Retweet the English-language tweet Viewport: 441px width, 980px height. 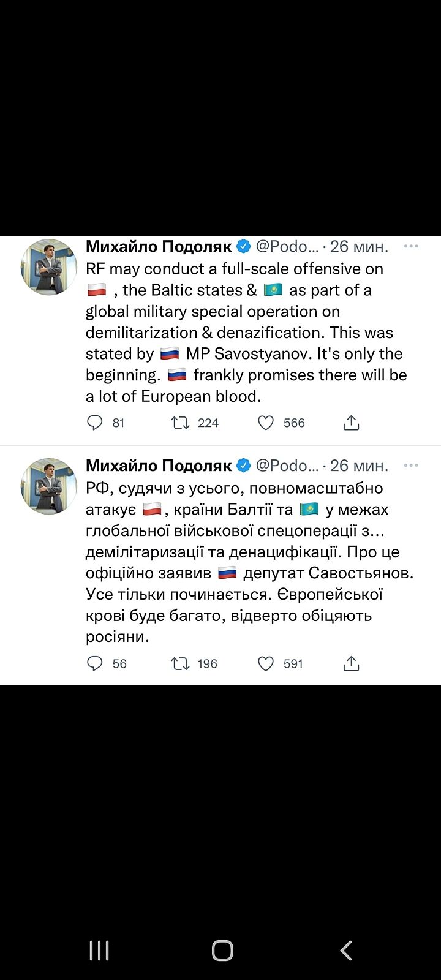(181, 423)
